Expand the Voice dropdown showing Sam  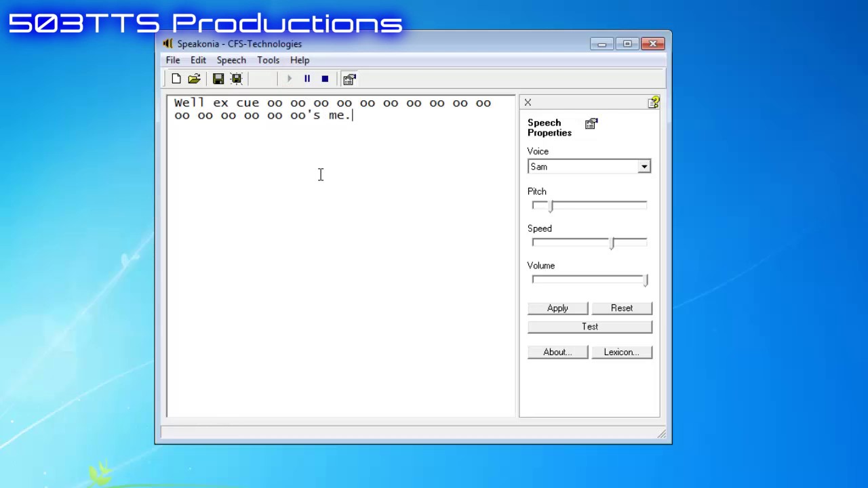click(x=644, y=167)
